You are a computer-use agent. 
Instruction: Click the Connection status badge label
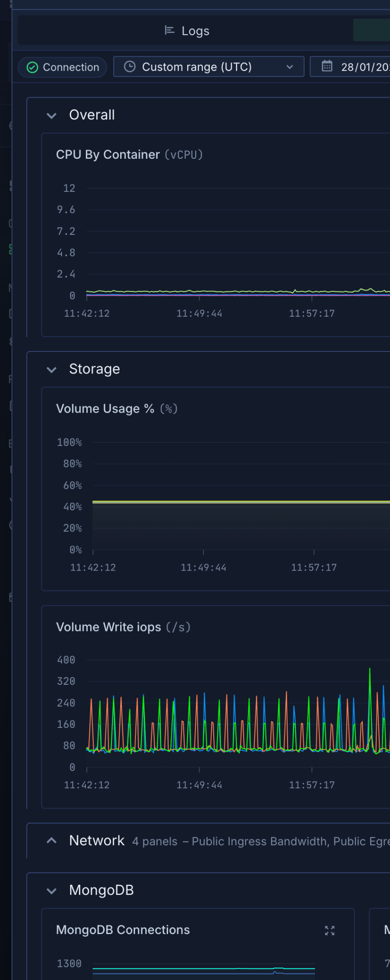tap(71, 67)
